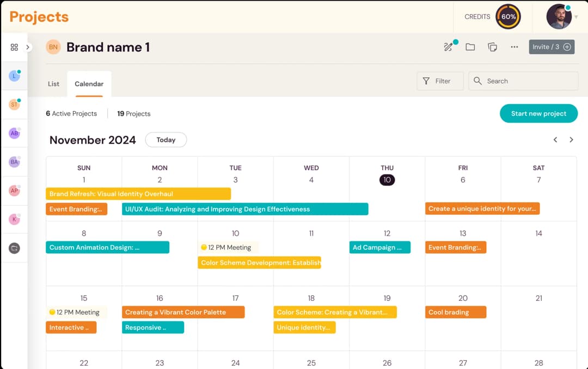
Task: Go to previous month with left chevron
Action: [555, 140]
